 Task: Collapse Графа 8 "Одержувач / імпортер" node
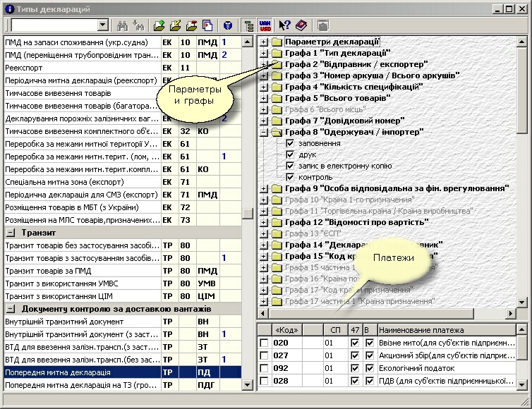pos(264,132)
